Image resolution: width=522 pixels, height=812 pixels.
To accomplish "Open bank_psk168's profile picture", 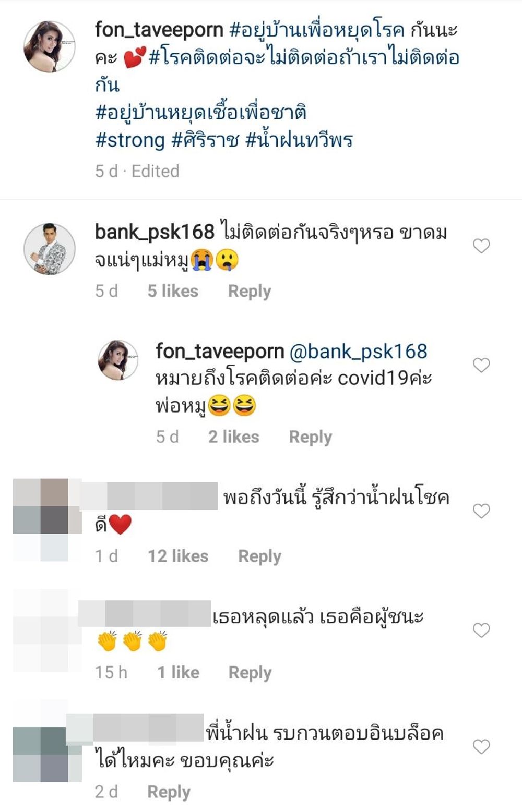I will pyautogui.click(x=50, y=249).
